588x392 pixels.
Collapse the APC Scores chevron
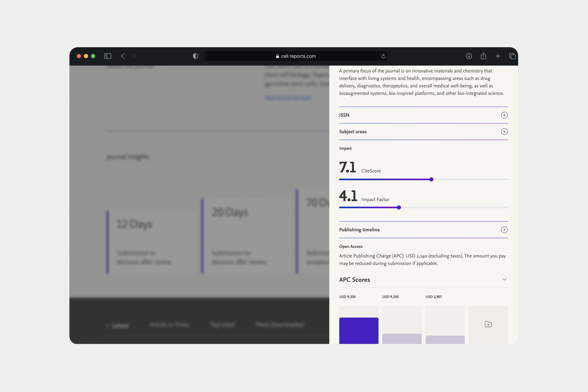pos(504,279)
